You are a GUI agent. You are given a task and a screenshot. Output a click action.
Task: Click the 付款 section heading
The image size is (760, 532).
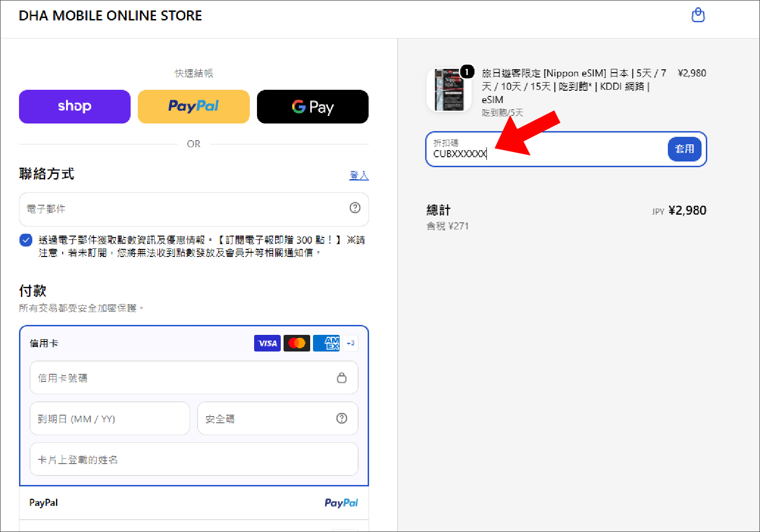[33, 291]
